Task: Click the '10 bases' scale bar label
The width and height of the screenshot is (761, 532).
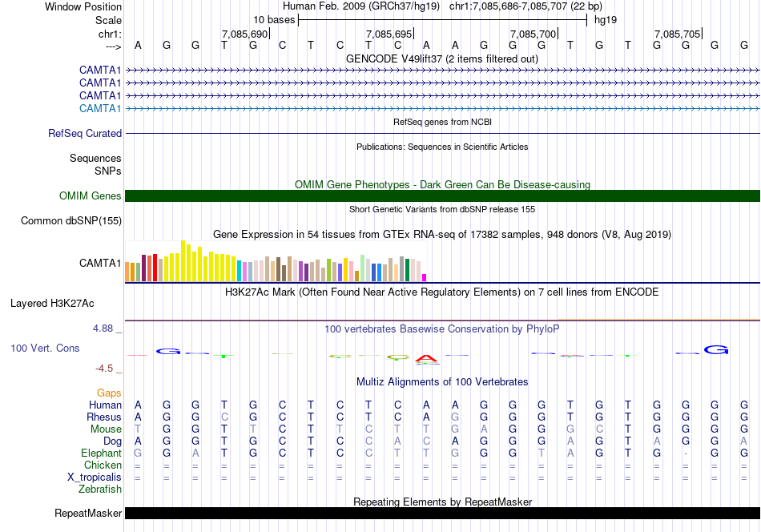Action: [x=274, y=20]
